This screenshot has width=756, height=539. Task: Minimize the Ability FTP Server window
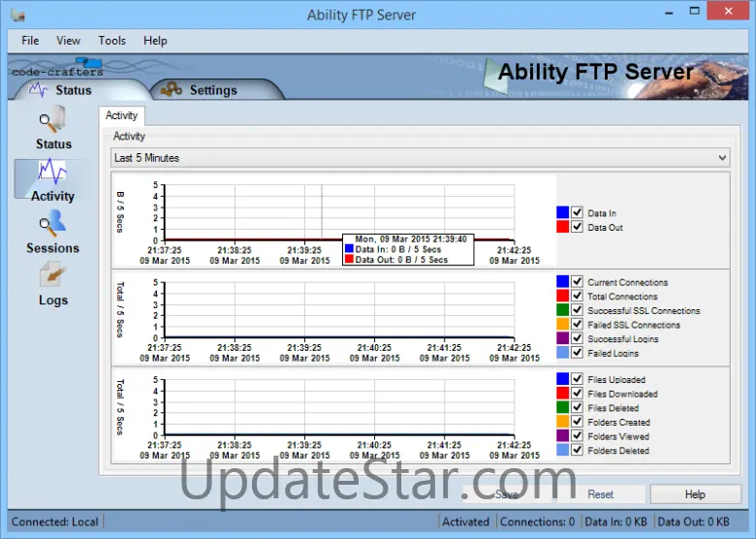click(x=669, y=12)
